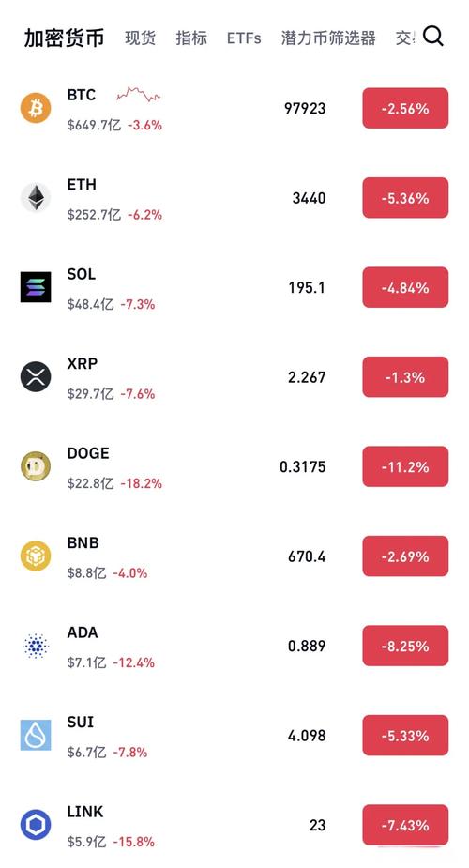Screen dimensions: 469x868
Task: Tap the Ethereum diamond icon
Action: (36, 198)
